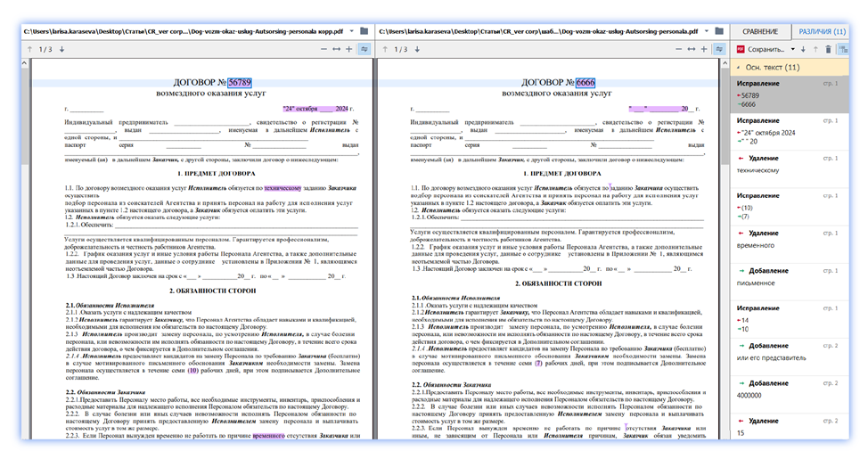Viewport: 868px width, 459px height.
Task: Switch to the РАЗЛИЧИЯ (11) tab
Action: pos(822,31)
